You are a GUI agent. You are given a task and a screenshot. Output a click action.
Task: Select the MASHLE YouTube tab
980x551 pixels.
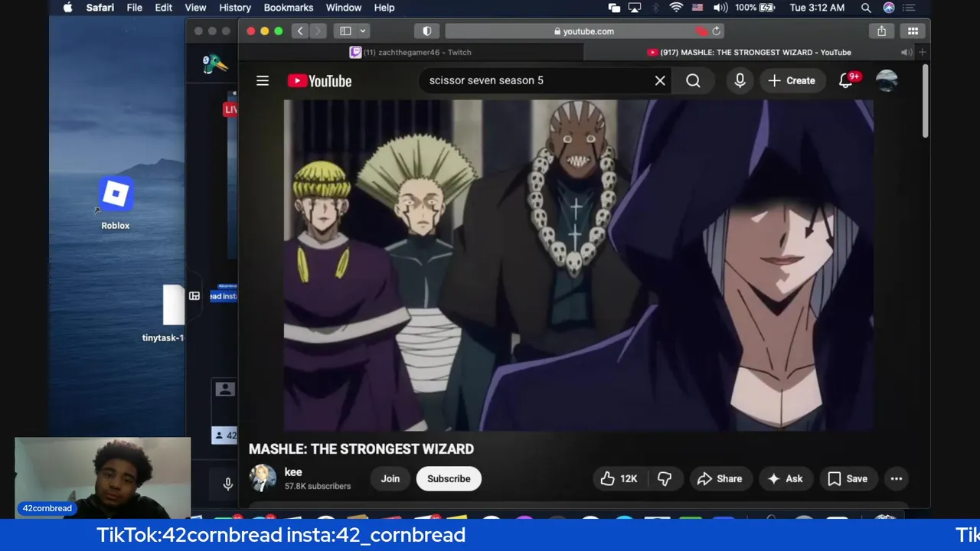(749, 52)
